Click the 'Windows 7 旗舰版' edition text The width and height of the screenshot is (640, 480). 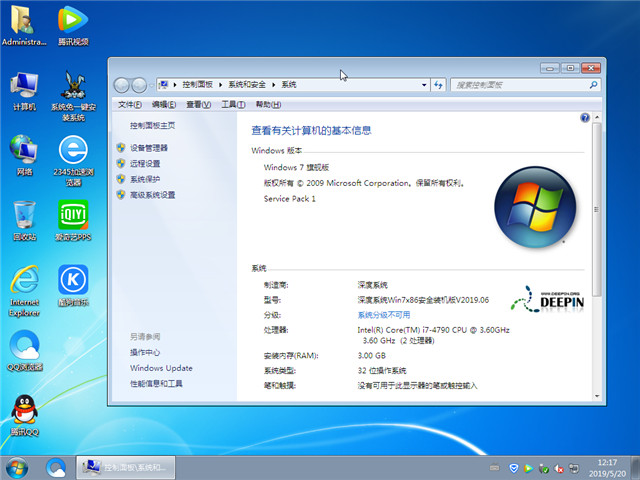coord(296,167)
